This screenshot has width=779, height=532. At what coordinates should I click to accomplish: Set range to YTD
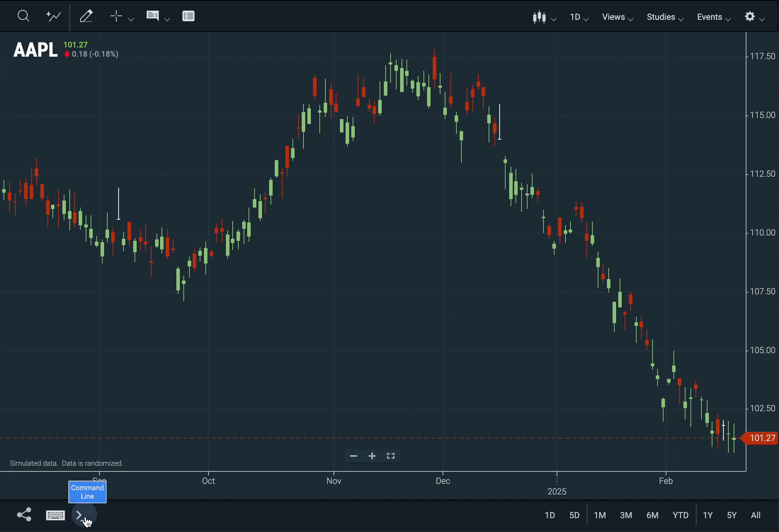pos(681,515)
